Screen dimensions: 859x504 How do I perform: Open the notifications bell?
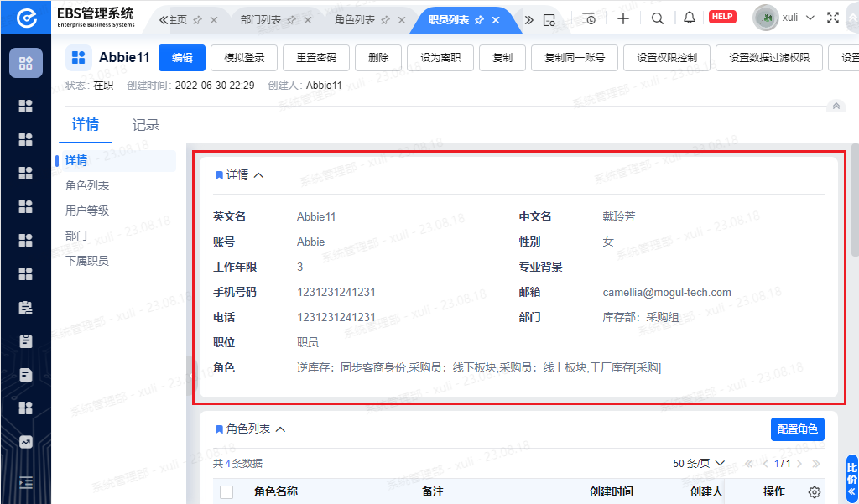pyautogui.click(x=690, y=18)
